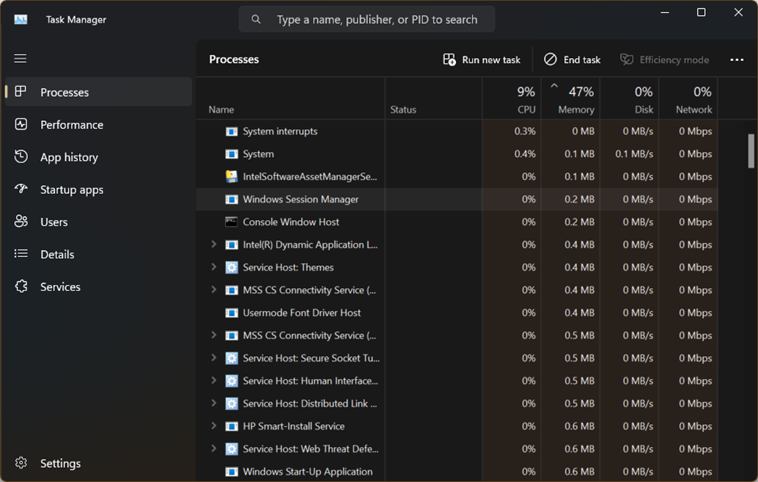Open the three-dot more options menu

coord(737,59)
